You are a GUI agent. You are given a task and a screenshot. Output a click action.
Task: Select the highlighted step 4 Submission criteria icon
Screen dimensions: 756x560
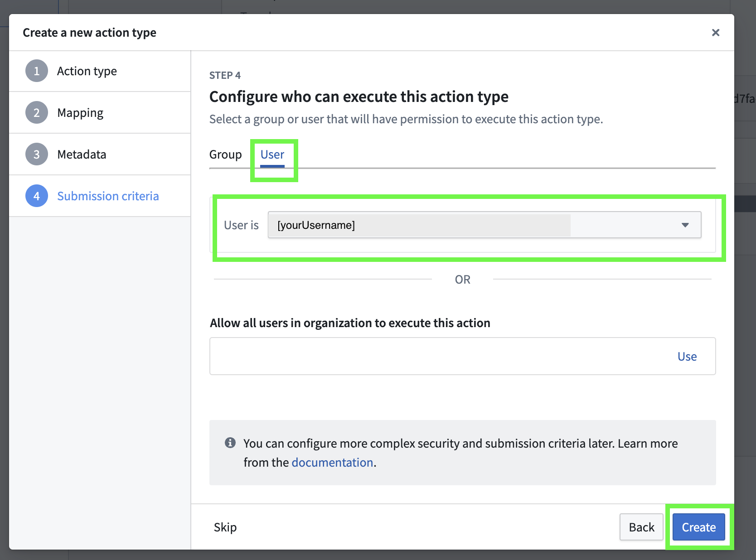36,196
